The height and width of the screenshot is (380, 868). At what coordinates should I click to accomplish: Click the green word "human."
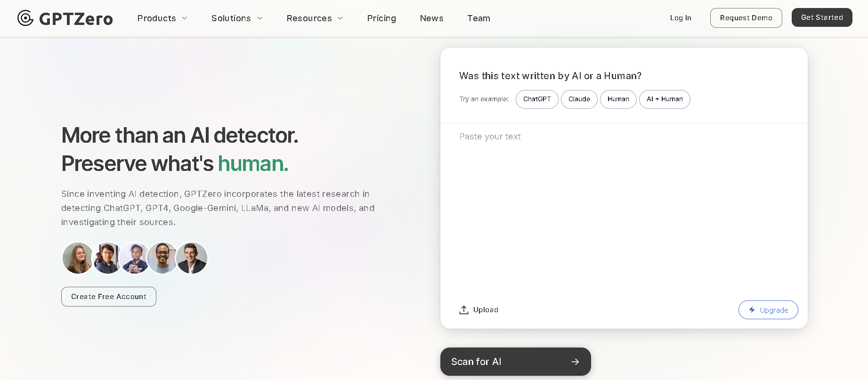coord(253,164)
